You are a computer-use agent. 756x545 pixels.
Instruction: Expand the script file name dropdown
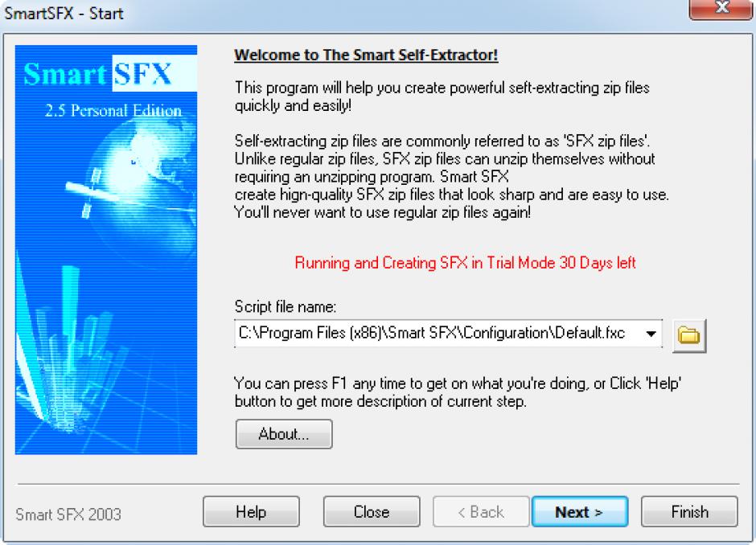(x=651, y=334)
